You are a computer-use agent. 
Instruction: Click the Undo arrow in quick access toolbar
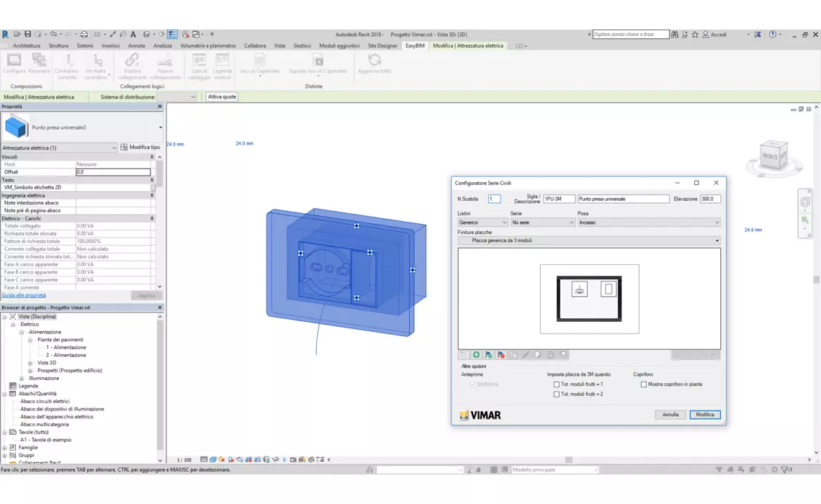(x=53, y=35)
